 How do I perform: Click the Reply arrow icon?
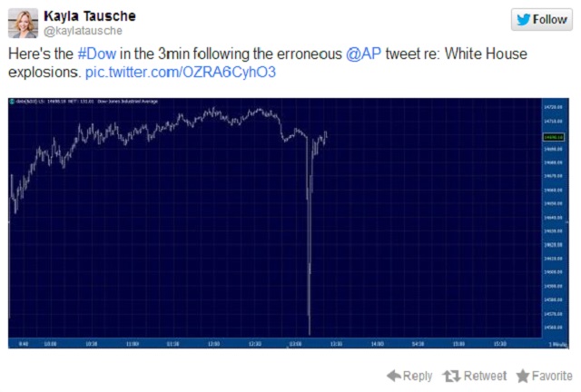(392, 376)
